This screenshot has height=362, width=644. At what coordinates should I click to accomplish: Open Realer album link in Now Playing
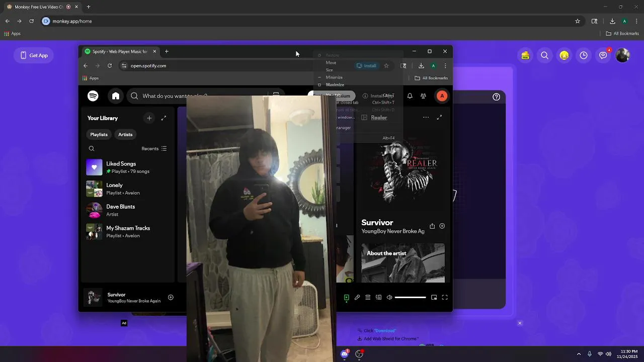(x=379, y=118)
